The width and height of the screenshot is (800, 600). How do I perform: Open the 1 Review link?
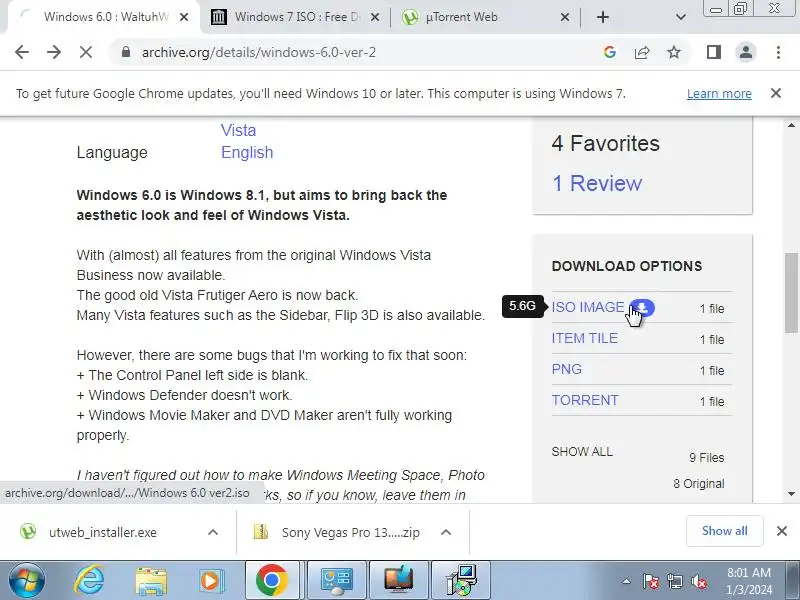(x=597, y=183)
